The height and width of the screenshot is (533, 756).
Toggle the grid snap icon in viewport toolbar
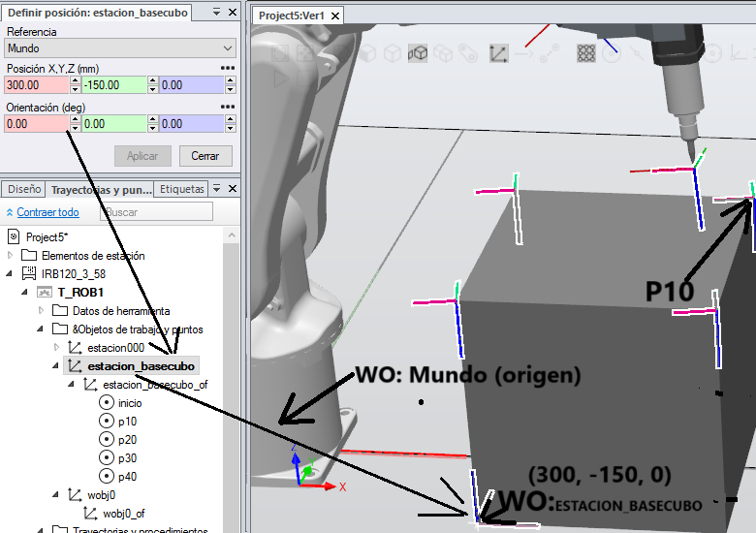tap(586, 53)
